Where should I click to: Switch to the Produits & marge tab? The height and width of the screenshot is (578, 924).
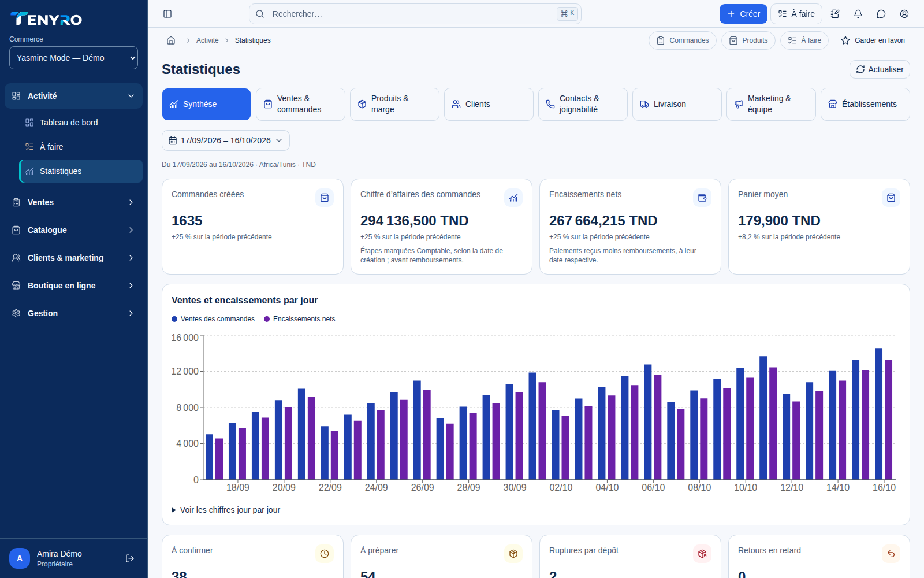click(x=394, y=104)
